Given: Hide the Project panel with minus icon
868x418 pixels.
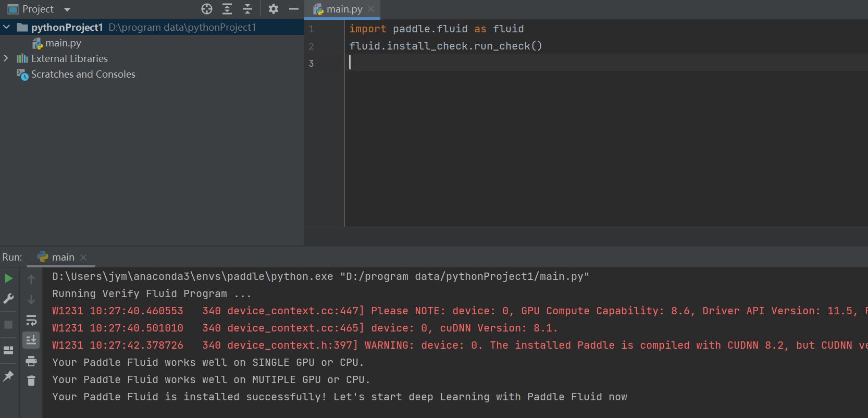Looking at the screenshot, I should [294, 9].
